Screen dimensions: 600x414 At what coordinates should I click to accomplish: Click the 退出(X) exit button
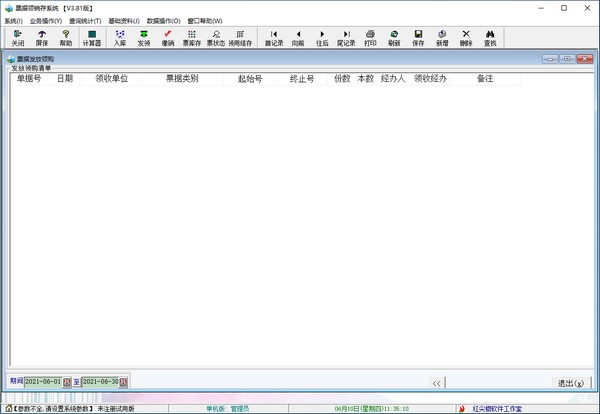570,383
